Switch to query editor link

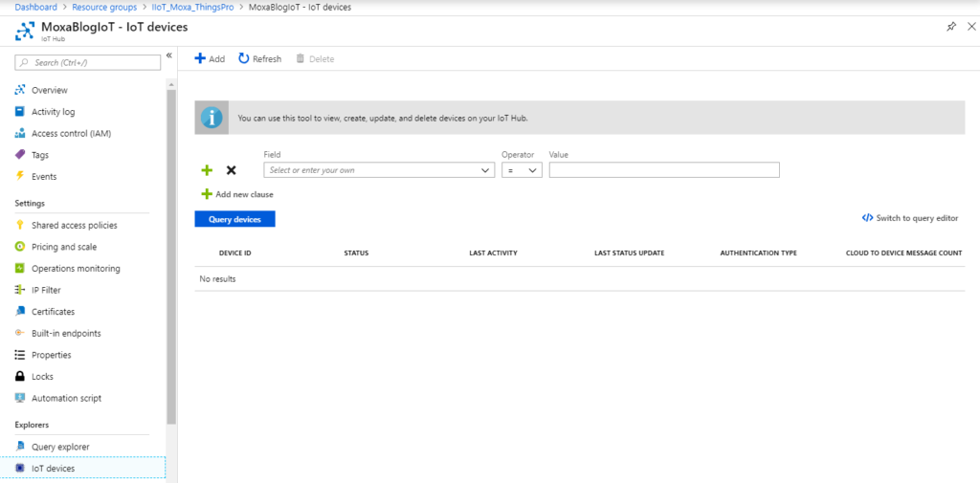click(909, 218)
